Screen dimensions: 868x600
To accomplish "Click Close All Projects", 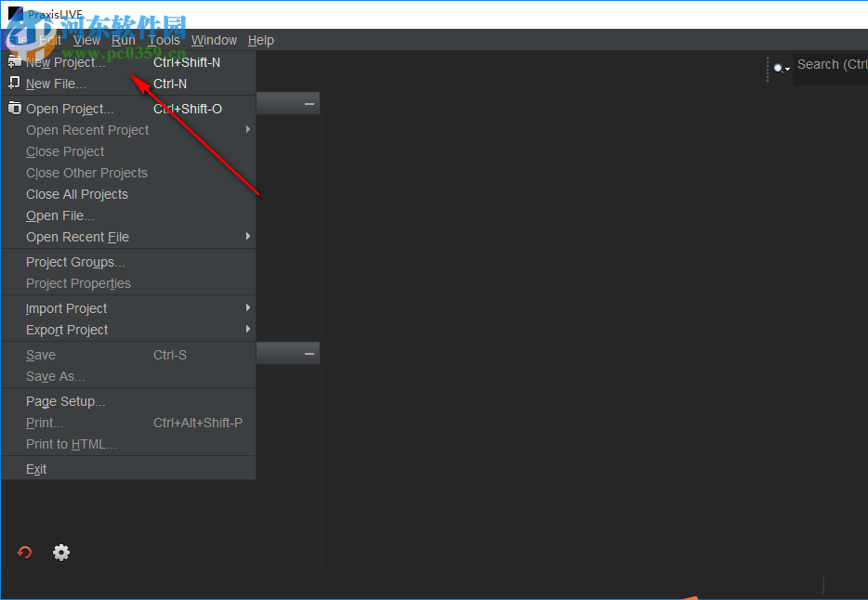I will point(77,194).
